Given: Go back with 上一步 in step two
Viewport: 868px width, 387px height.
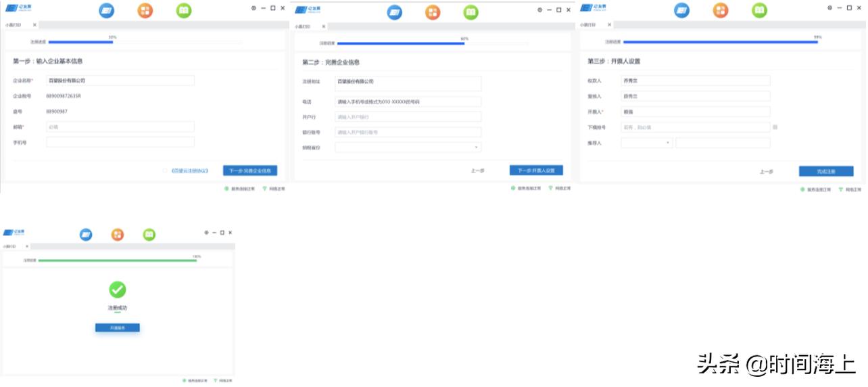Looking at the screenshot, I should pos(478,170).
